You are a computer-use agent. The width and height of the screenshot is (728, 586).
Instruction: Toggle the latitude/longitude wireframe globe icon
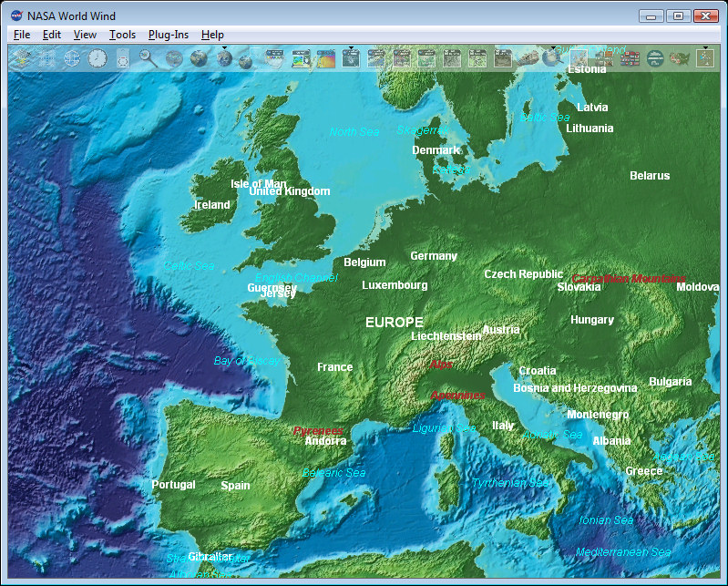click(72, 58)
